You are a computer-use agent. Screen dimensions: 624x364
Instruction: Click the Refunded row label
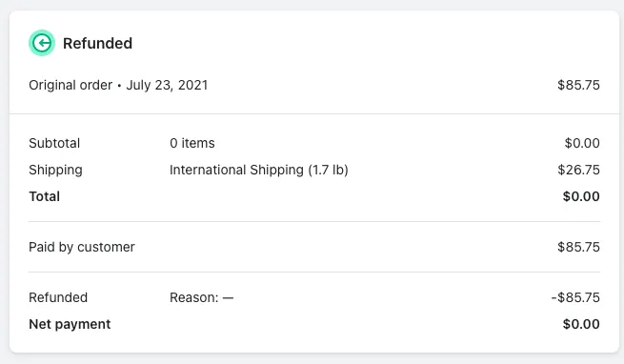click(x=58, y=297)
